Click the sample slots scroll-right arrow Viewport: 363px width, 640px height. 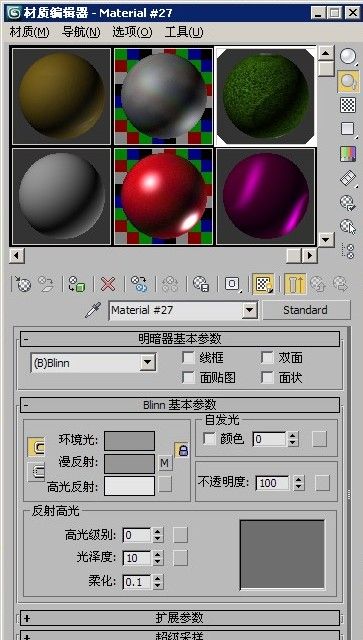(310, 256)
